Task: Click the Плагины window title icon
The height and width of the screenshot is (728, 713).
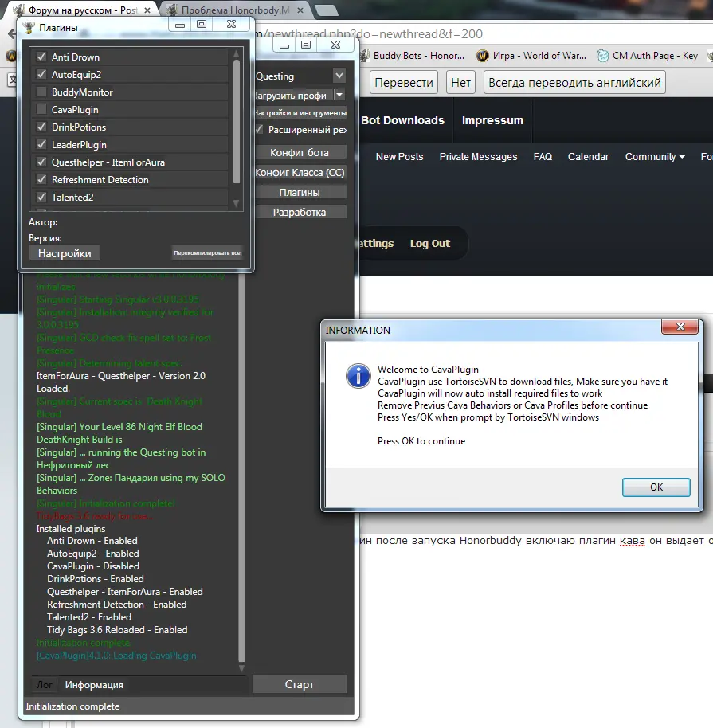Action: click(x=29, y=28)
